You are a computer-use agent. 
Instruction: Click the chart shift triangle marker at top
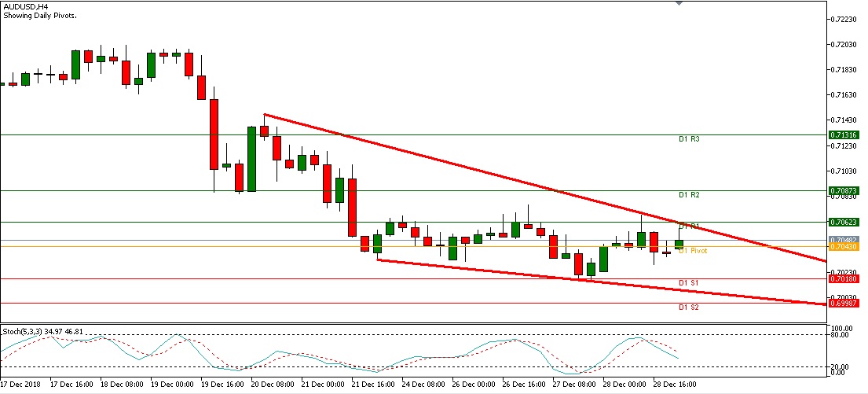(679, 3)
